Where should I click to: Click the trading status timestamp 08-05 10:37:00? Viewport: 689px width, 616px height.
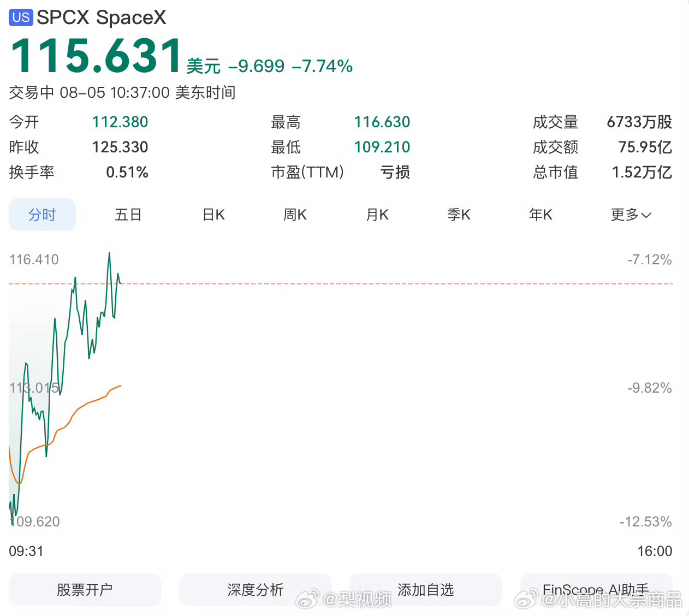[115, 92]
